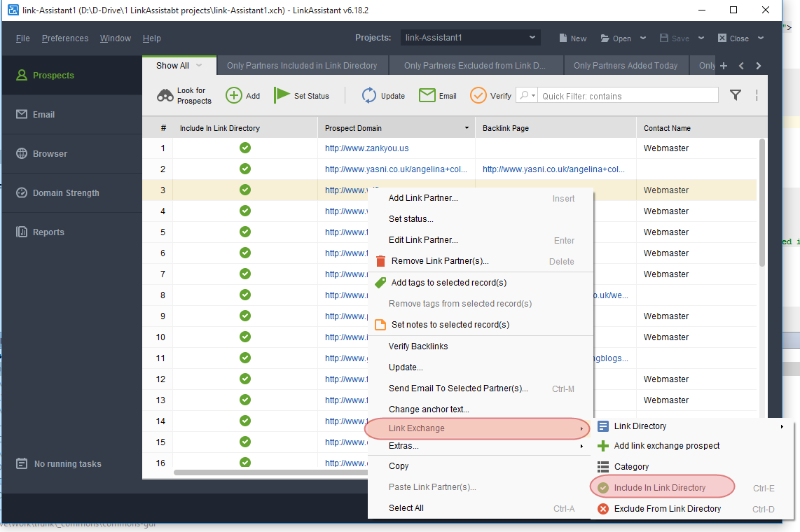Click the Open project button
This screenshot has width=800, height=532.
(x=616, y=38)
